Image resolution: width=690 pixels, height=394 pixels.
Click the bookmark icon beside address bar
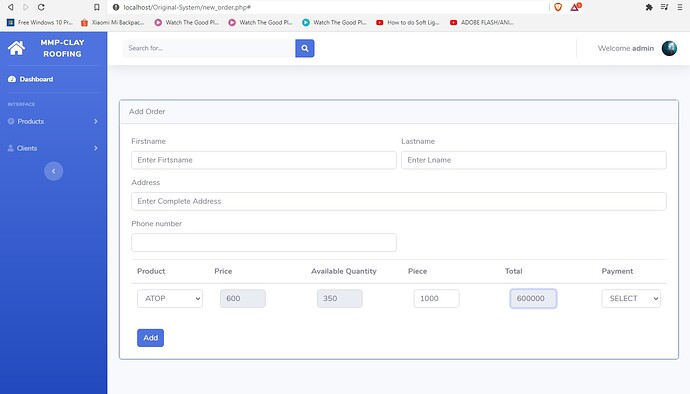pyautogui.click(x=97, y=7)
